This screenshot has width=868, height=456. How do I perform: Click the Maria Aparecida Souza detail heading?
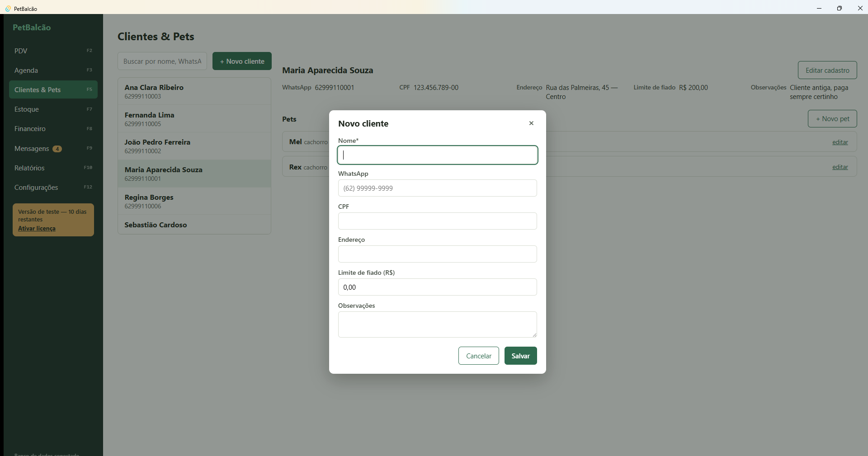[328, 70]
